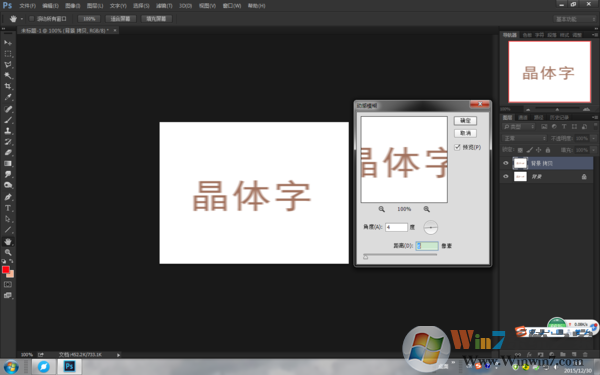This screenshot has width=600, height=375.
Task: Click the 填充屏幕 button
Action: 157,19
